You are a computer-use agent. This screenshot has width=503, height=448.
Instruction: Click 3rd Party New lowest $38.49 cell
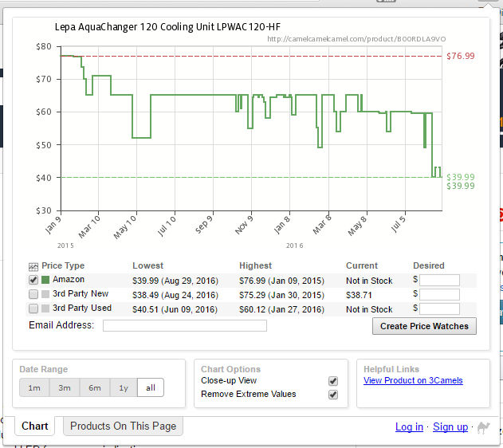pyautogui.click(x=175, y=295)
